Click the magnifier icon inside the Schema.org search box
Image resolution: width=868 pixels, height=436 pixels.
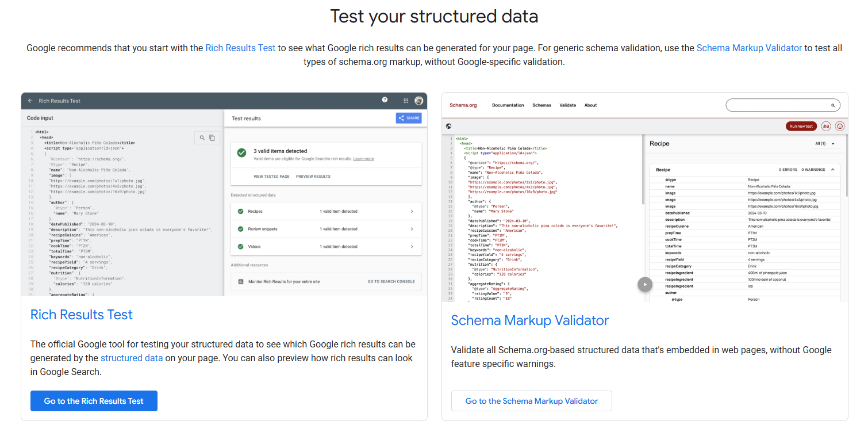click(x=833, y=105)
